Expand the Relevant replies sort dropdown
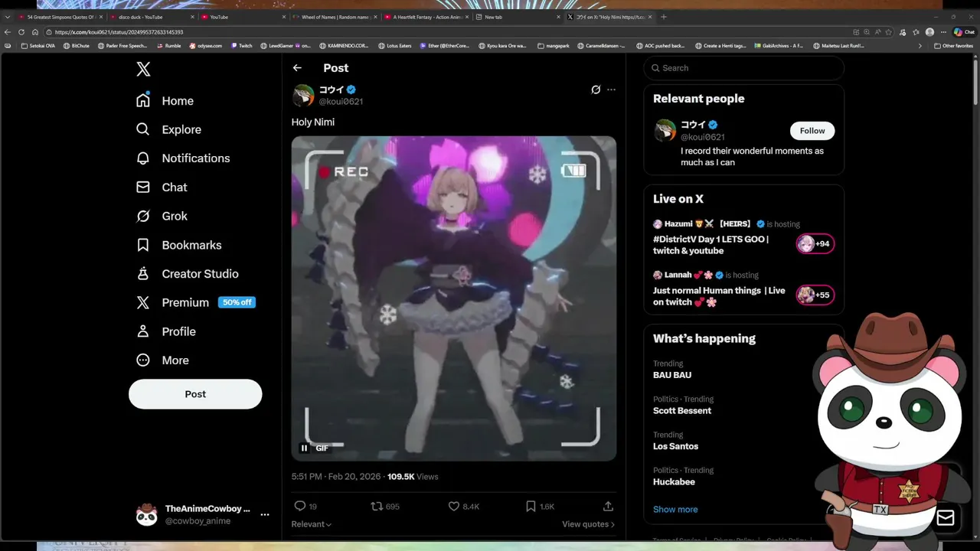The width and height of the screenshot is (980, 551). [x=312, y=524]
